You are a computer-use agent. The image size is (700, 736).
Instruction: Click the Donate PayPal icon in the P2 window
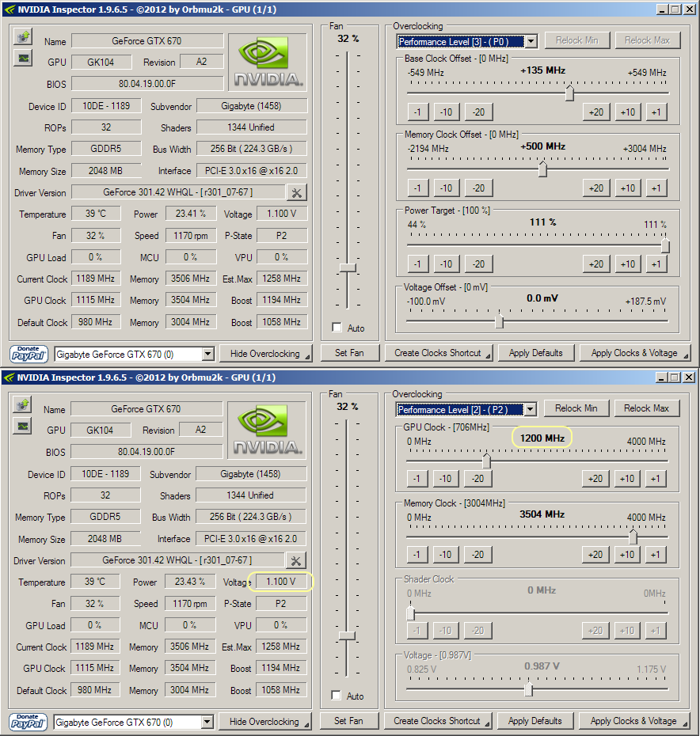coord(29,722)
